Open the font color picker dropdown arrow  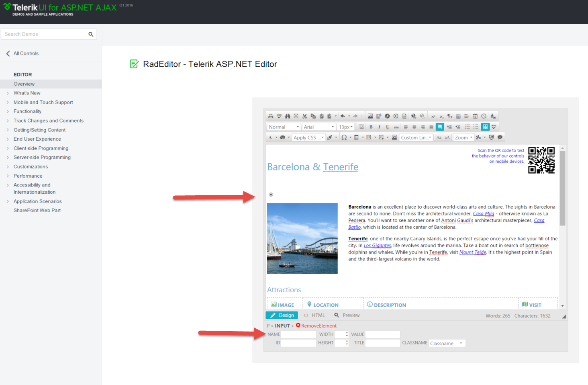tap(276, 137)
